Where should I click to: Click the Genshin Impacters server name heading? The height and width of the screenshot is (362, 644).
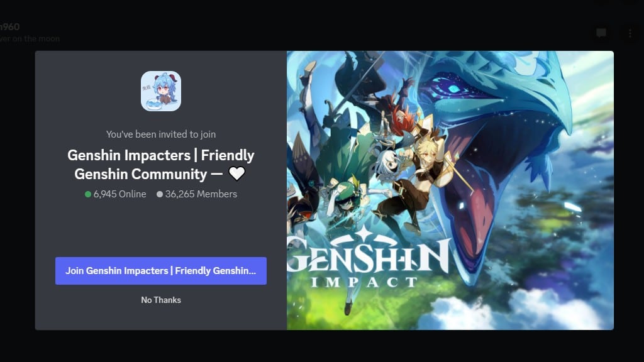tap(161, 165)
